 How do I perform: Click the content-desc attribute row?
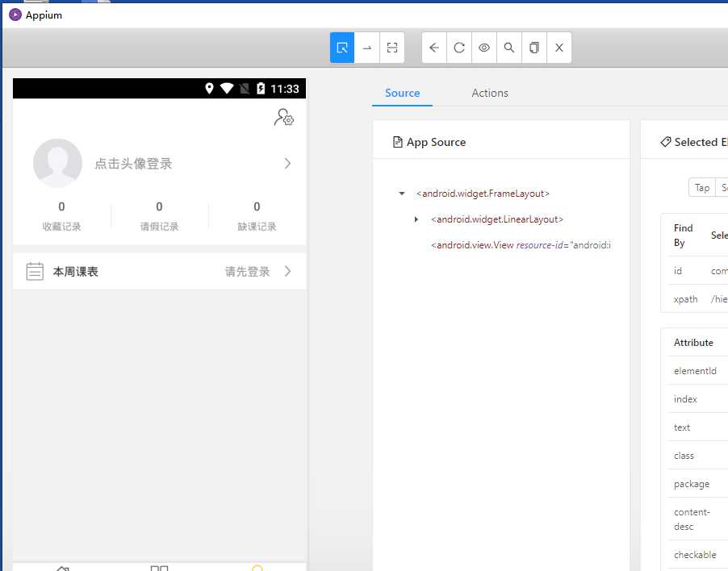coord(698,519)
